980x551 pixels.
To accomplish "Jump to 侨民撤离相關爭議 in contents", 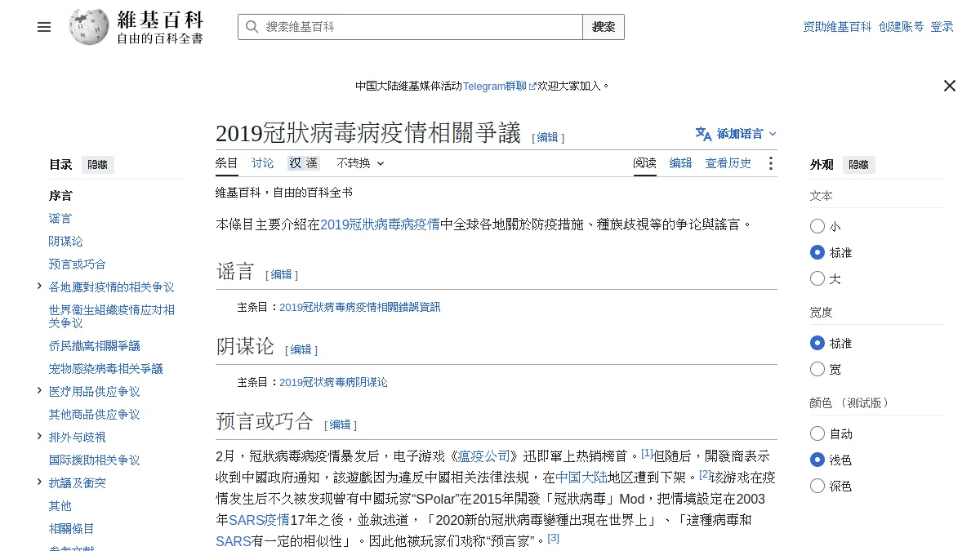I will tap(95, 346).
